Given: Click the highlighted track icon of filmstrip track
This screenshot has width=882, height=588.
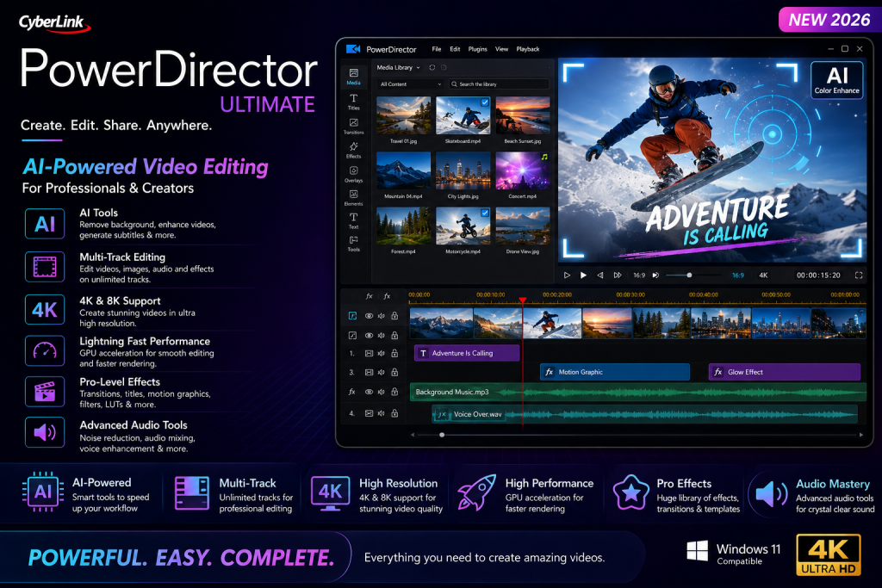Looking at the screenshot, I should tap(352, 316).
